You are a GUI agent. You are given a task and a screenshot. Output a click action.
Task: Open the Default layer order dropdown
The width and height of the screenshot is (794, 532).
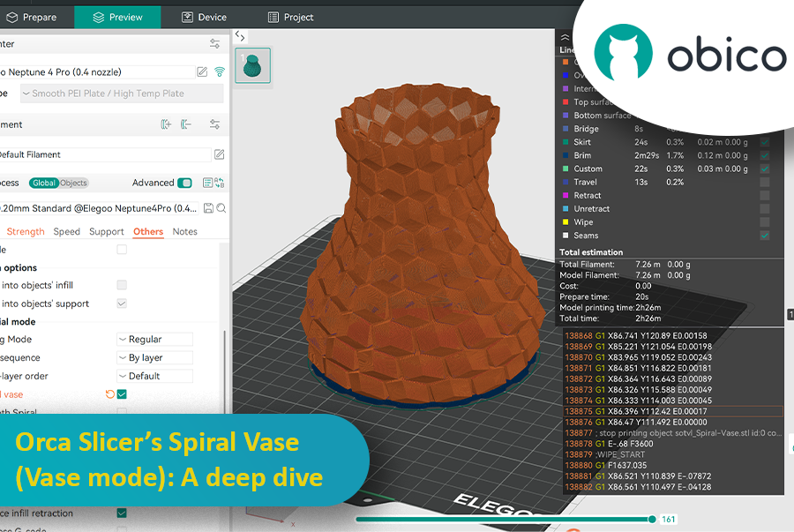coord(154,376)
